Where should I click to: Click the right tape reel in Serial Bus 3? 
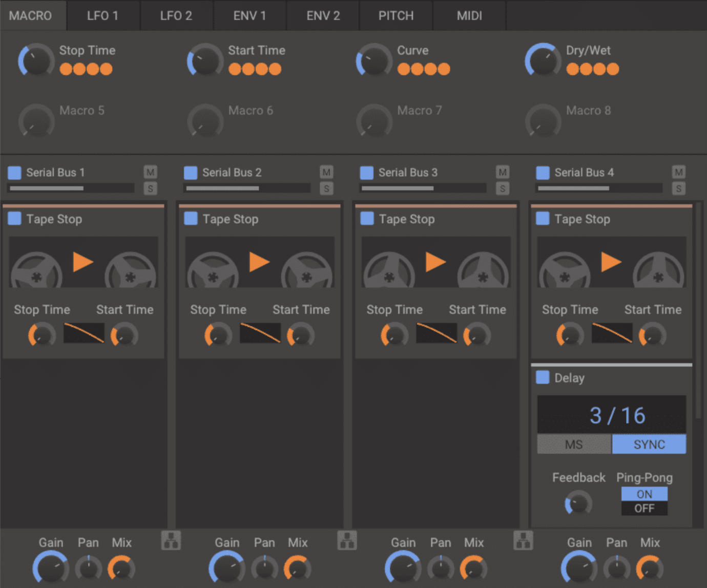point(483,270)
